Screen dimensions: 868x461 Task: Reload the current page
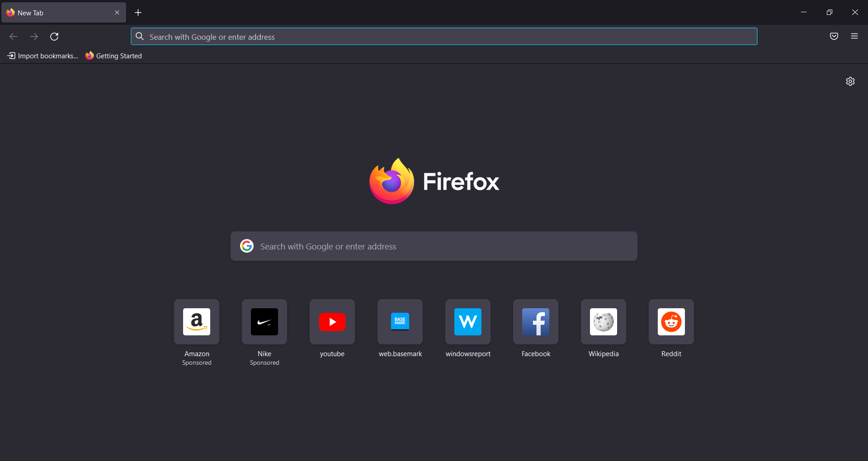(54, 37)
